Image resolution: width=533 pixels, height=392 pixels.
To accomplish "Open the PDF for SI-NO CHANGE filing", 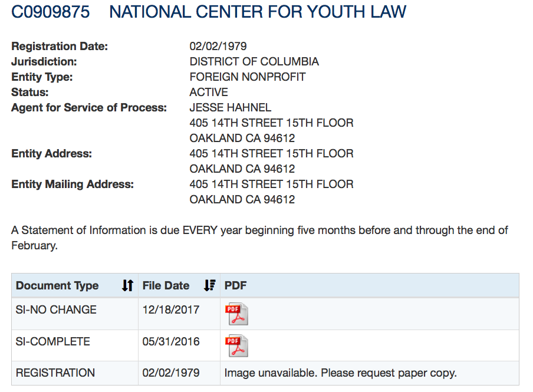I will (237, 314).
